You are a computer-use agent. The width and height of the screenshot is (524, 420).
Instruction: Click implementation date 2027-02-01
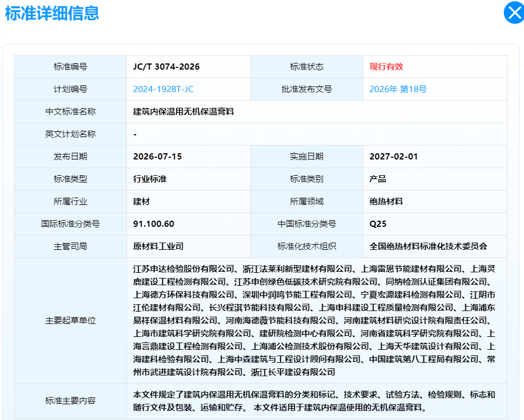(x=393, y=156)
